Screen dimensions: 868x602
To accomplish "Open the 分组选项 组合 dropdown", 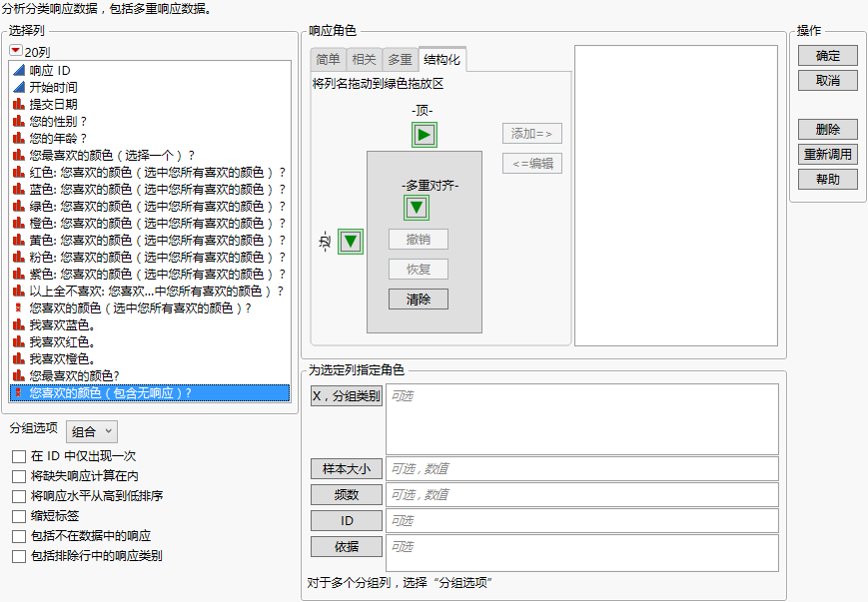I will pyautogui.click(x=91, y=431).
